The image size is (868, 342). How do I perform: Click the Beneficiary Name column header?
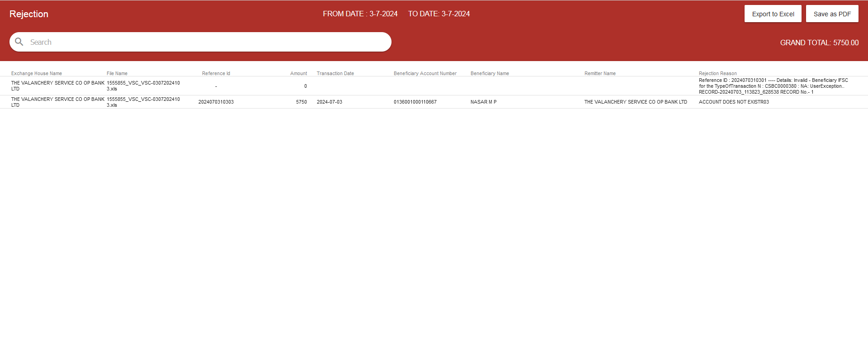pyautogui.click(x=490, y=73)
